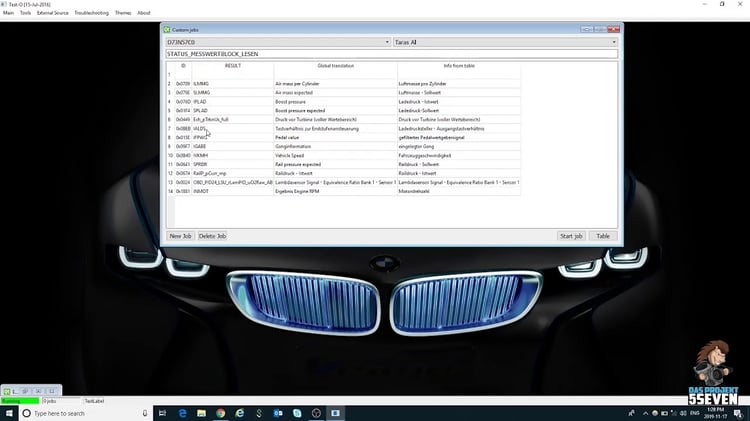Open the About menu
This screenshot has height=421, width=750.
point(144,13)
